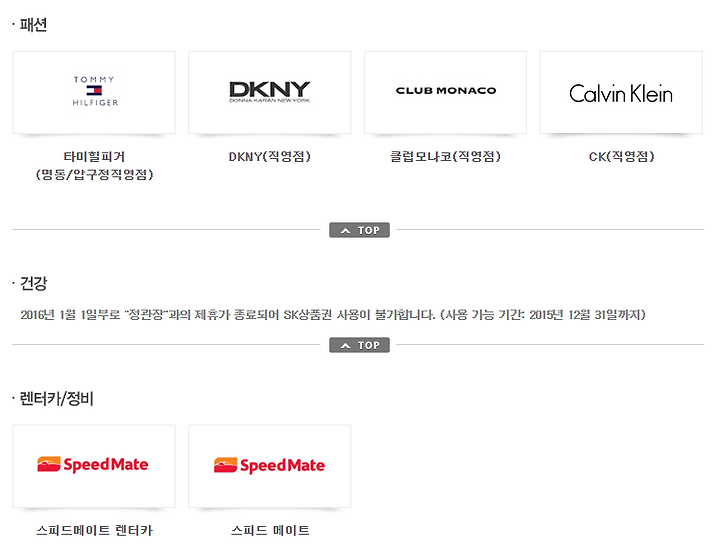720x552 pixels.
Task: Click the CK(직영점) label
Action: tap(621, 157)
